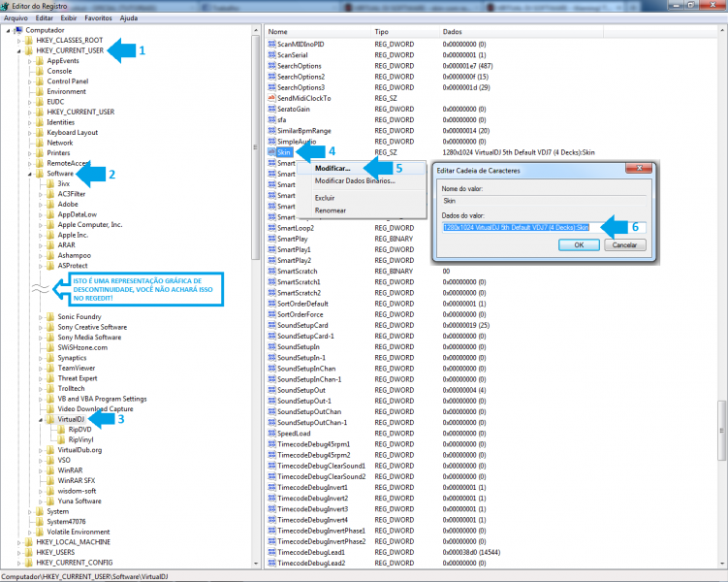The image size is (728, 582).
Task: Click OK in Editar Cadeia de Caracteres
Action: tap(579, 244)
